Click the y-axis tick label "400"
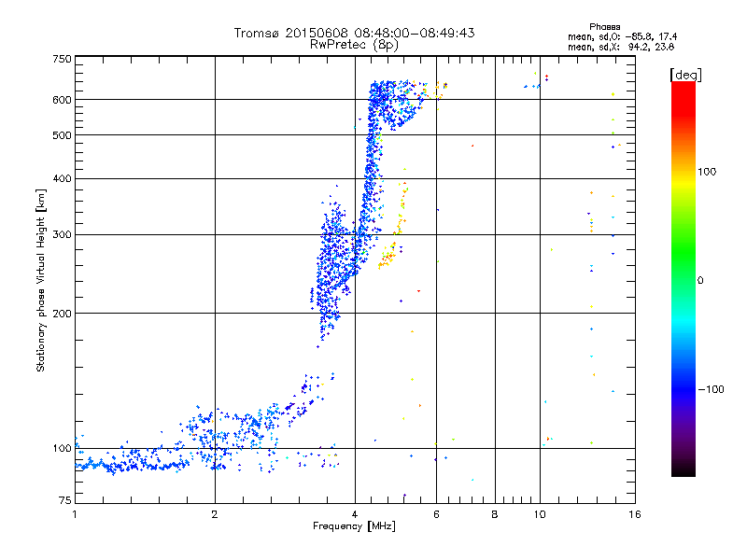This screenshot has height=560, width=747. (62, 178)
